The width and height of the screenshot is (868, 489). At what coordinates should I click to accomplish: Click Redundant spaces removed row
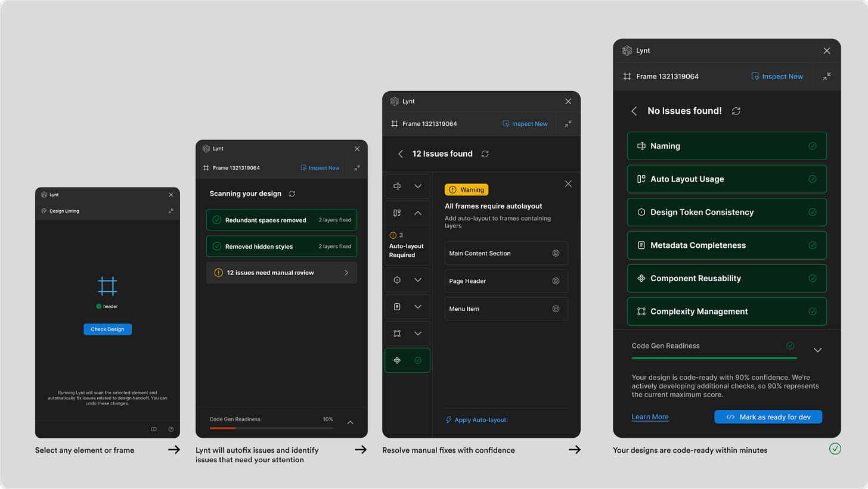pyautogui.click(x=281, y=220)
